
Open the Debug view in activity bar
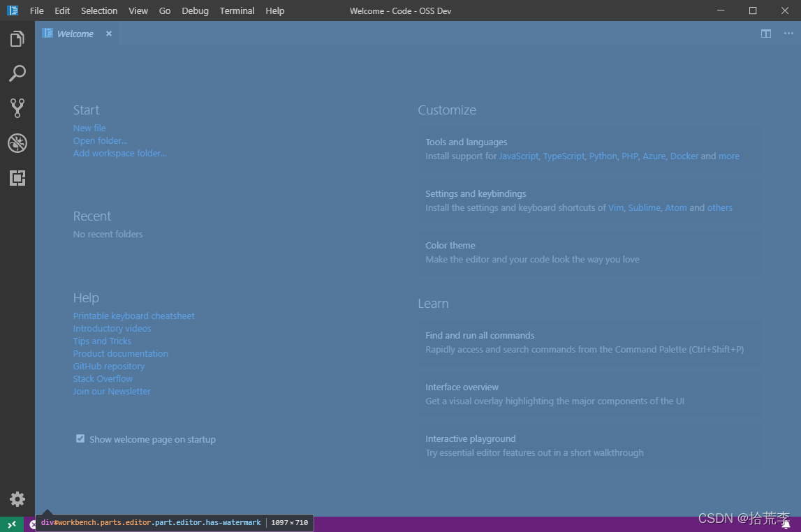(x=17, y=143)
